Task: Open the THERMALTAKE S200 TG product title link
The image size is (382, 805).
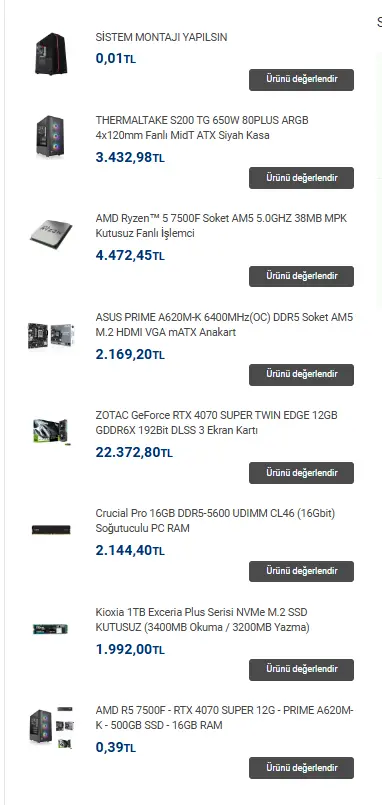Action: tap(202, 128)
